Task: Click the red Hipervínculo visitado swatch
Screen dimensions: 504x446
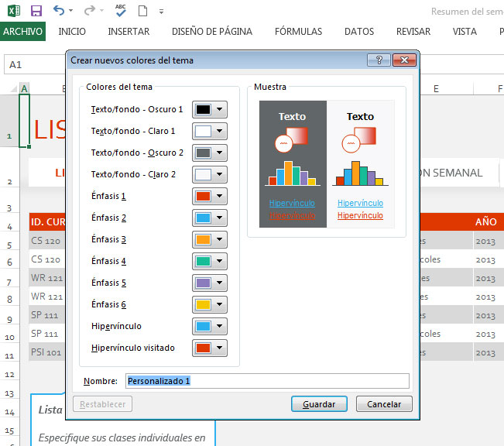Action: click(203, 348)
